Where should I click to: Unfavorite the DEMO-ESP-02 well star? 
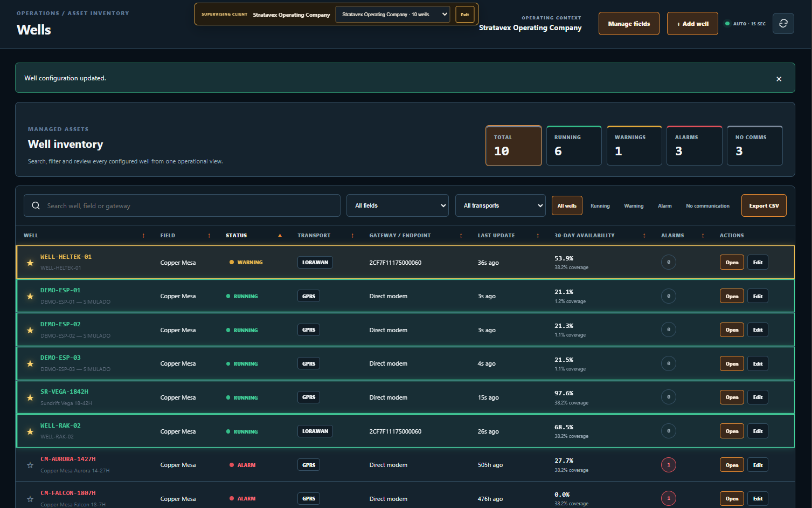click(x=30, y=330)
